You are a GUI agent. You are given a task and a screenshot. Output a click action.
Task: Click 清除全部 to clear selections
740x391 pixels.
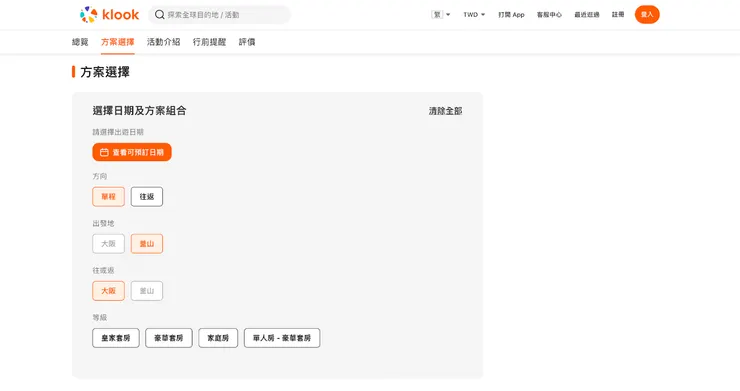point(445,111)
